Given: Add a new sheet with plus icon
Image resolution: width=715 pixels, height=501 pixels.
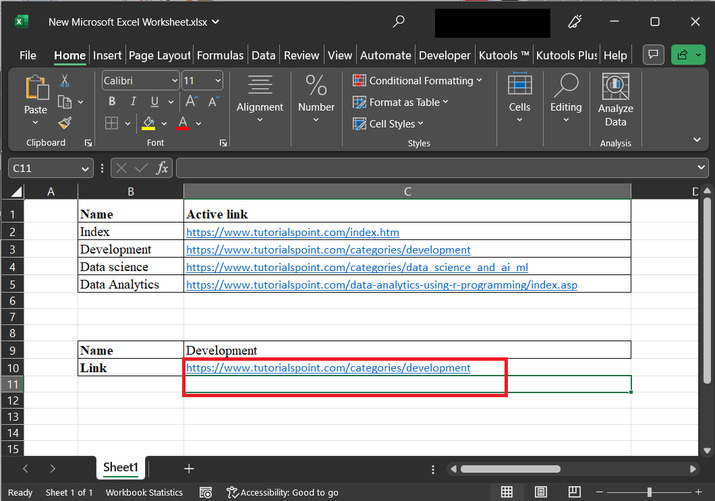Looking at the screenshot, I should pyautogui.click(x=189, y=468).
